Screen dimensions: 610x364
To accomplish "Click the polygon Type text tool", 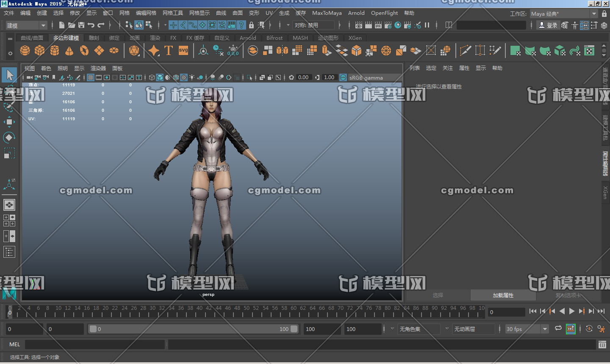I will [x=168, y=51].
